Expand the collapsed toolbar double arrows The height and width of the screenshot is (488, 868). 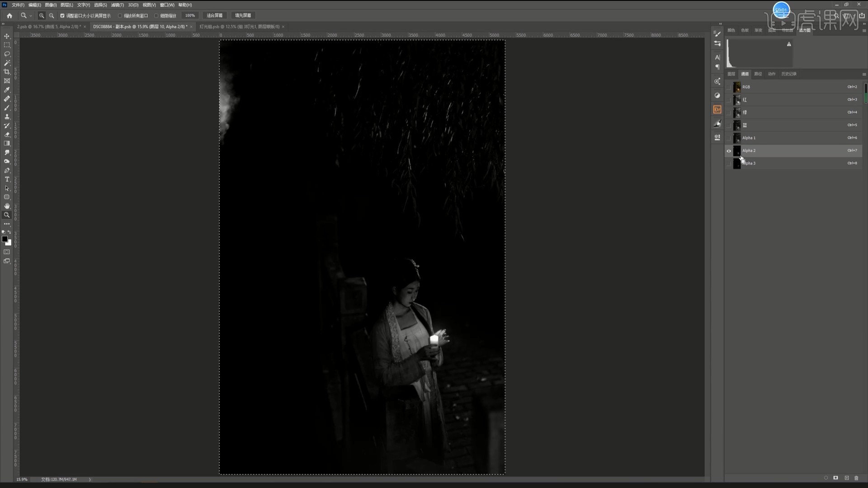(4, 24)
